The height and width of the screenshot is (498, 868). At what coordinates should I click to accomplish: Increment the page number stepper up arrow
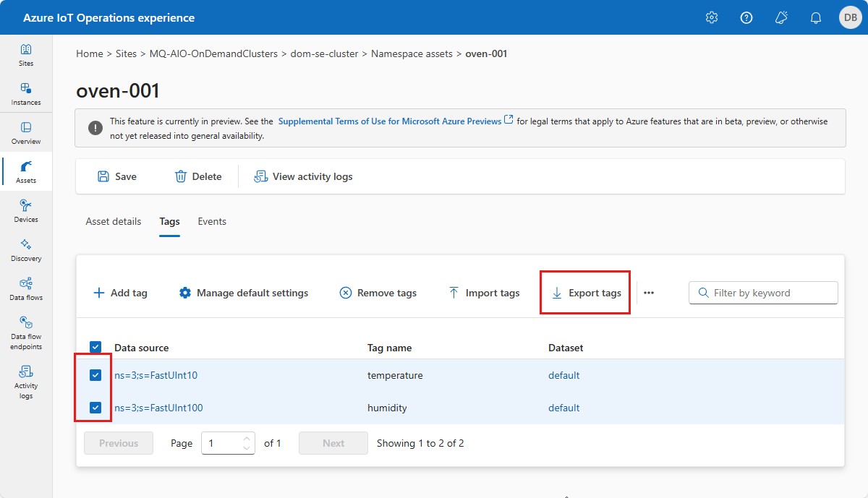pyautogui.click(x=247, y=438)
